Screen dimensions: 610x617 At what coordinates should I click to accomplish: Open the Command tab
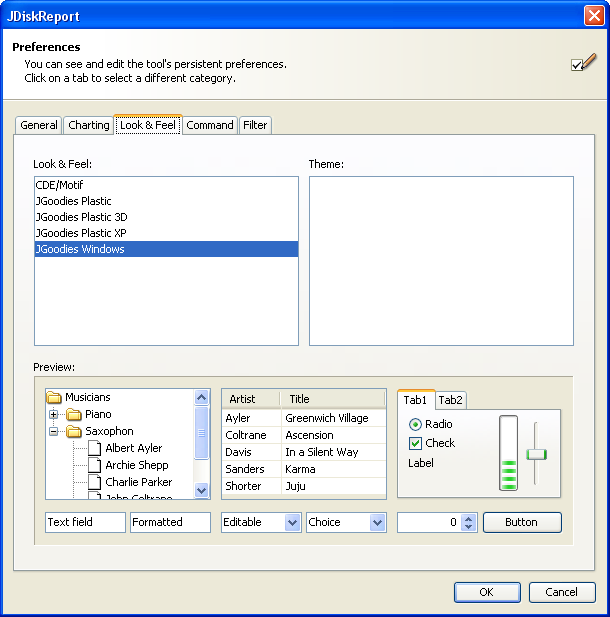click(210, 125)
